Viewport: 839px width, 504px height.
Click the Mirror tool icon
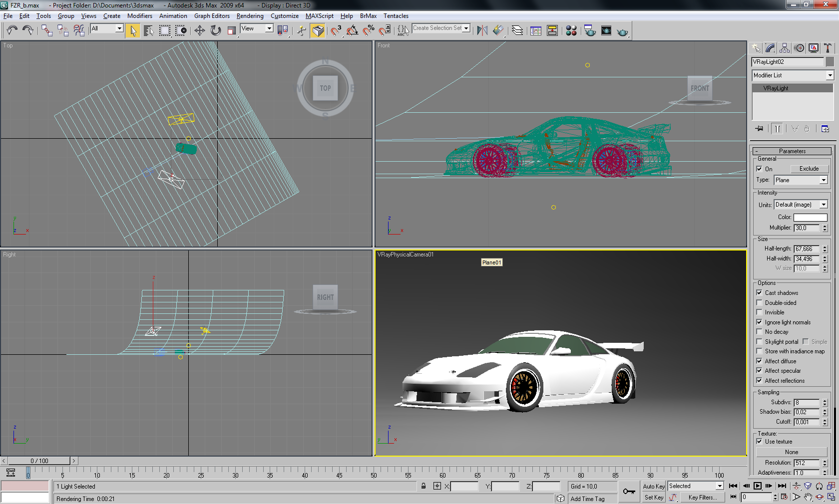[482, 31]
